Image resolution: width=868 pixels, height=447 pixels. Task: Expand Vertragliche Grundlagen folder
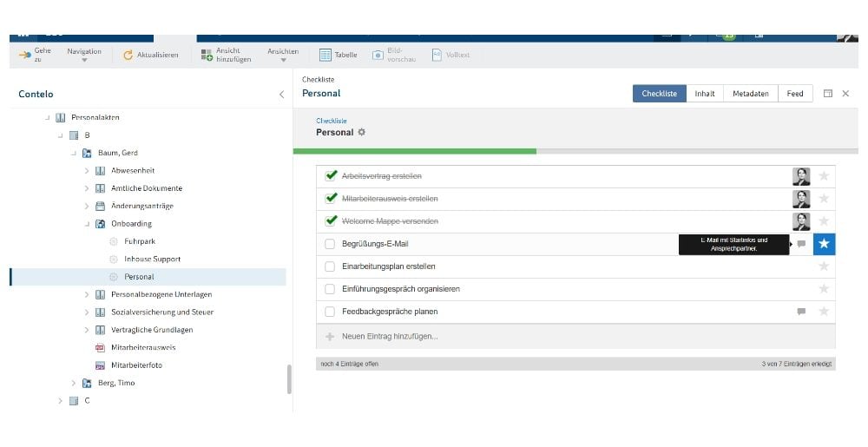point(86,330)
